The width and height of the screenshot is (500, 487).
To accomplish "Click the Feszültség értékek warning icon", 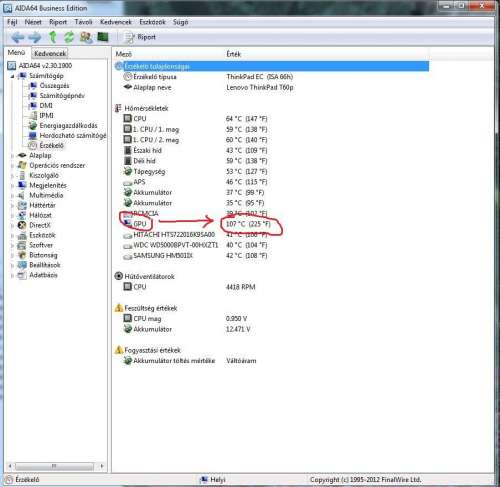I will point(119,308).
